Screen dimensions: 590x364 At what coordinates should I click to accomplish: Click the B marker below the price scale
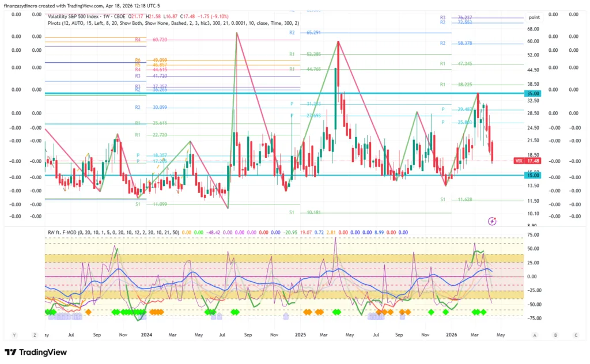pos(555,335)
